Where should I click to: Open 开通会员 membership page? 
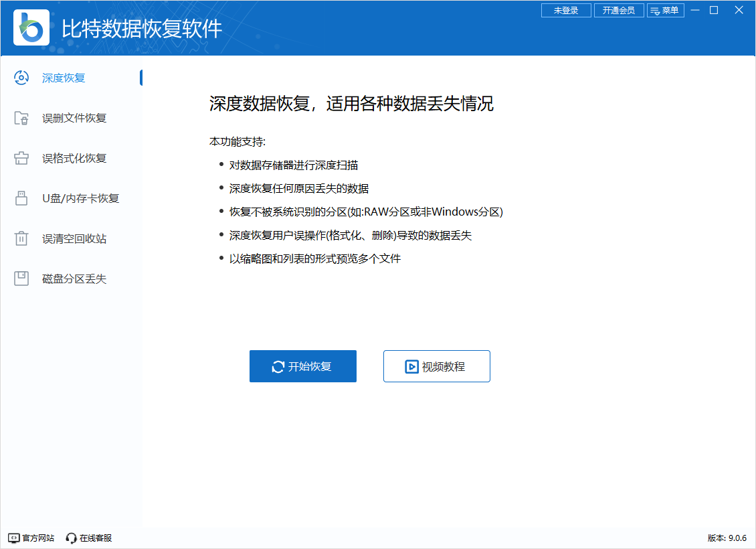pyautogui.click(x=619, y=10)
